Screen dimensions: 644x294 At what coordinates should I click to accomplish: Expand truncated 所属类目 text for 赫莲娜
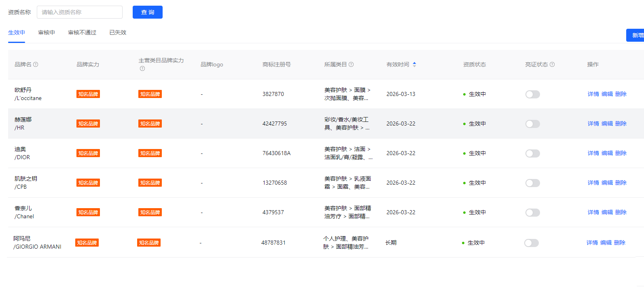click(x=347, y=124)
